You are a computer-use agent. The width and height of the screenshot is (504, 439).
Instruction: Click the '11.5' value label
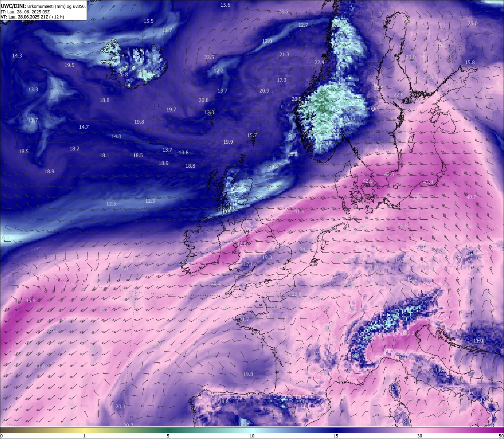tap(54, 92)
